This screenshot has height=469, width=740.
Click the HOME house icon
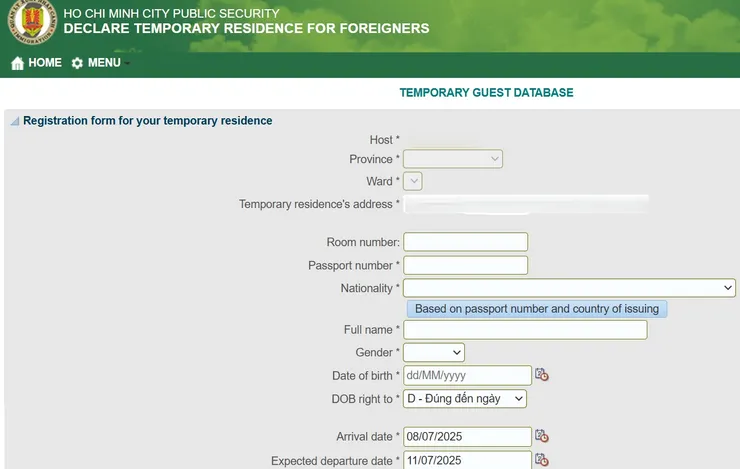(x=17, y=63)
